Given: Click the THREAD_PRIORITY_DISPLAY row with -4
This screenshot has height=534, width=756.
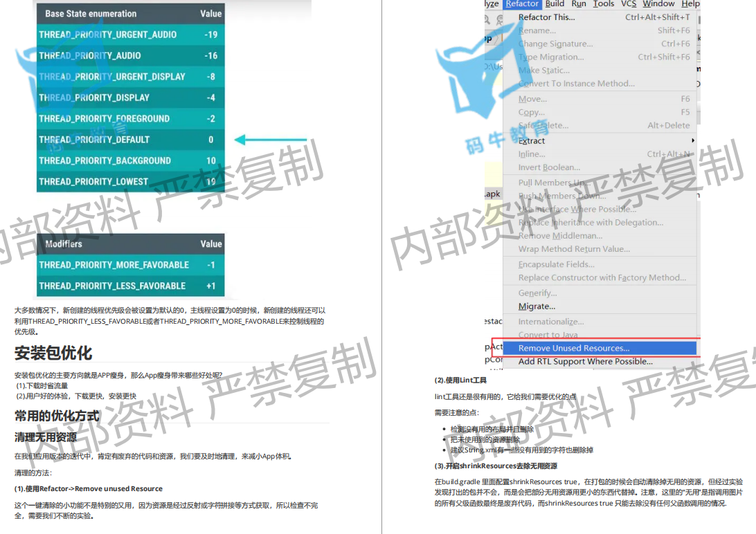Looking at the screenshot, I should coord(131,98).
